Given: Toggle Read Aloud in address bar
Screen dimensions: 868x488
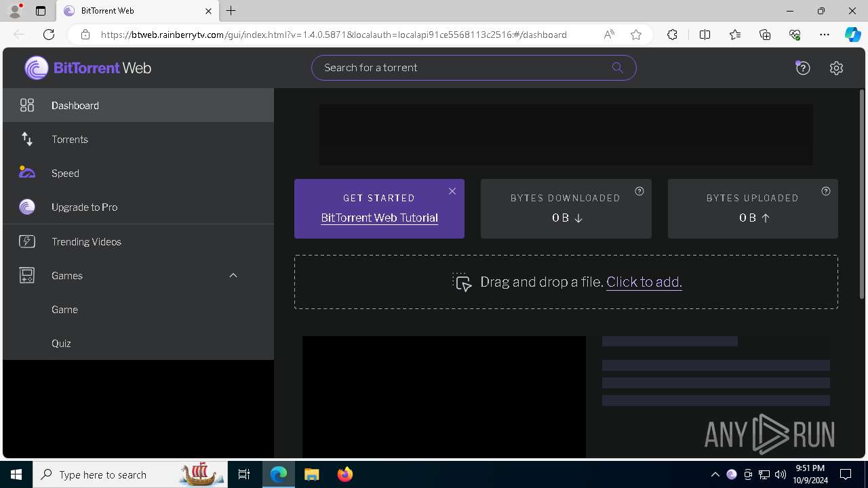Looking at the screenshot, I should 609,35.
